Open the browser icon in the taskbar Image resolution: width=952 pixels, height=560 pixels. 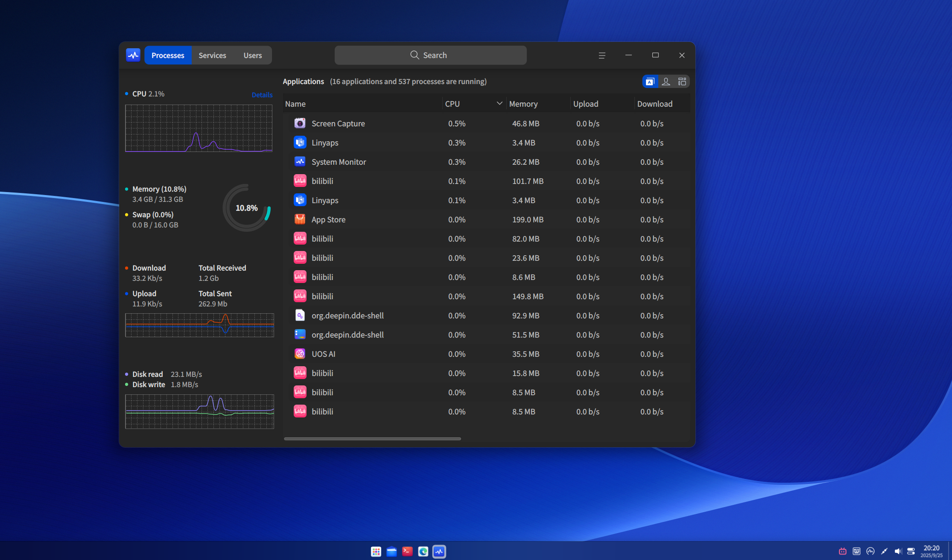point(423,551)
